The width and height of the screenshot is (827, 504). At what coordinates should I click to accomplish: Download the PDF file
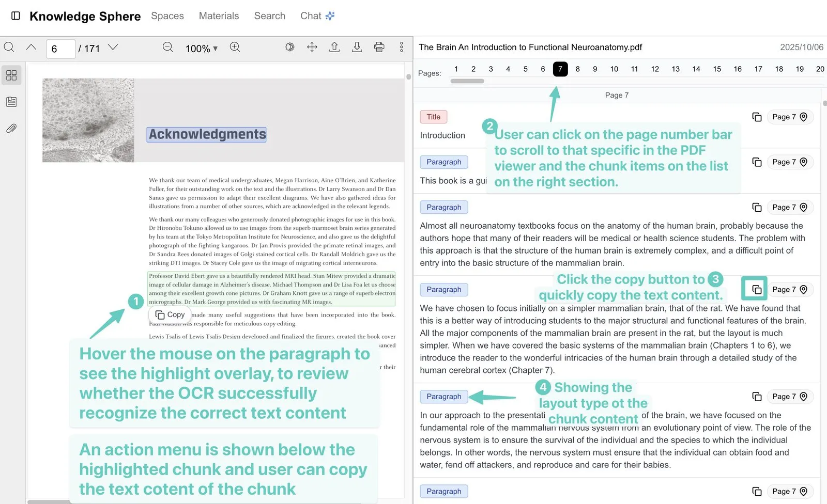pyautogui.click(x=357, y=47)
